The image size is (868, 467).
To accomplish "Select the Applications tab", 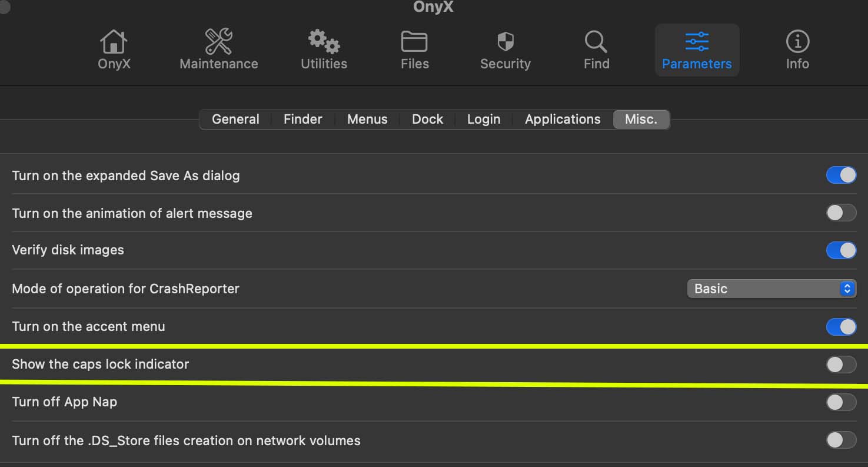I will tap(563, 120).
